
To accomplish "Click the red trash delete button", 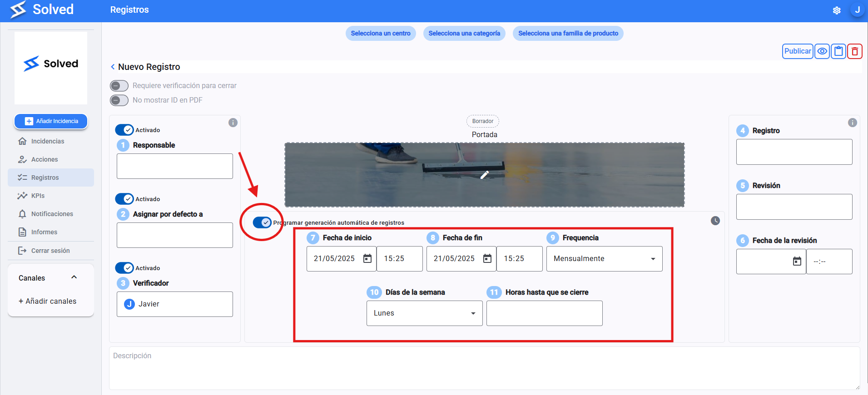I will pyautogui.click(x=855, y=51).
